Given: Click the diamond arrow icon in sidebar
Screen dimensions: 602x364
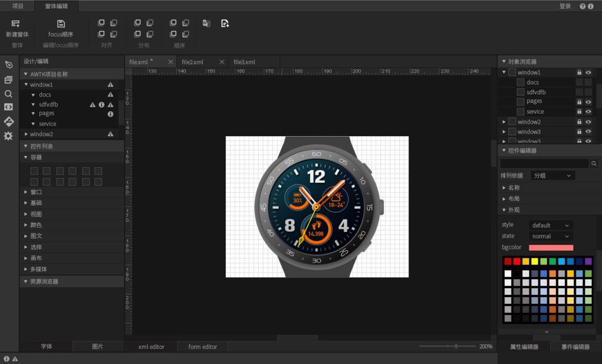Looking at the screenshot, I should click(x=8, y=122).
